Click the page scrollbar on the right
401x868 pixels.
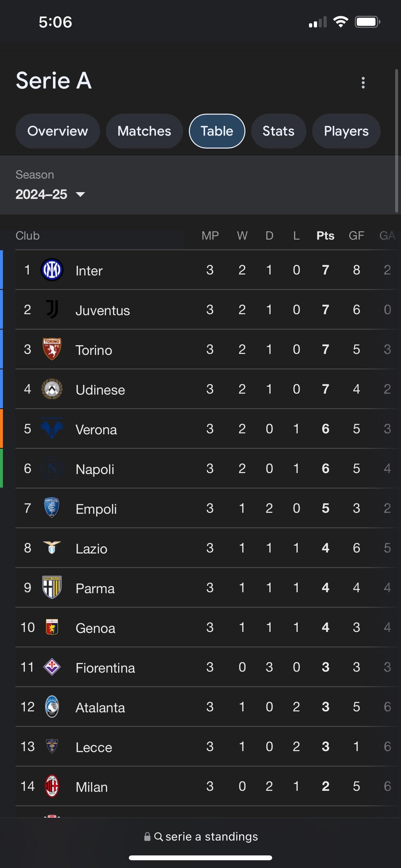click(x=396, y=141)
